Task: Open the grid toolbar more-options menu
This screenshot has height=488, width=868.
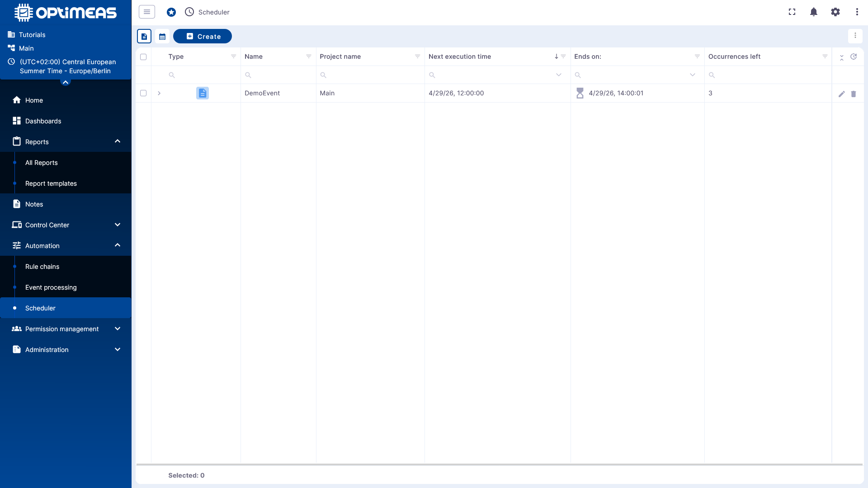Action: (855, 36)
